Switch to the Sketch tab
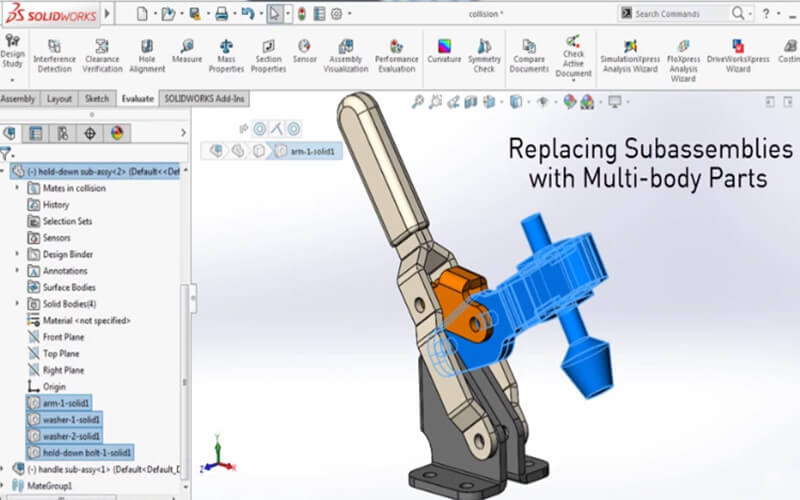800x500 pixels. tap(97, 99)
